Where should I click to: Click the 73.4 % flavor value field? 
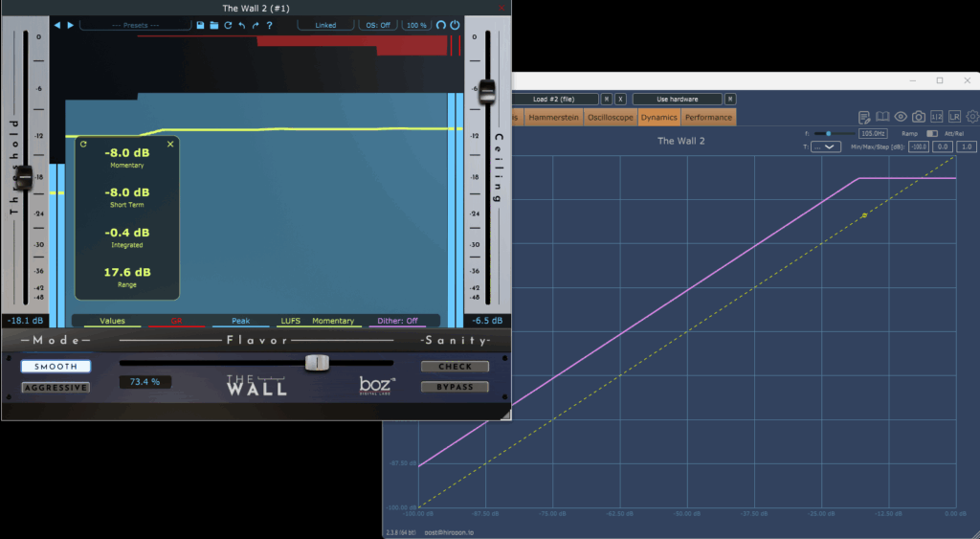coord(145,381)
